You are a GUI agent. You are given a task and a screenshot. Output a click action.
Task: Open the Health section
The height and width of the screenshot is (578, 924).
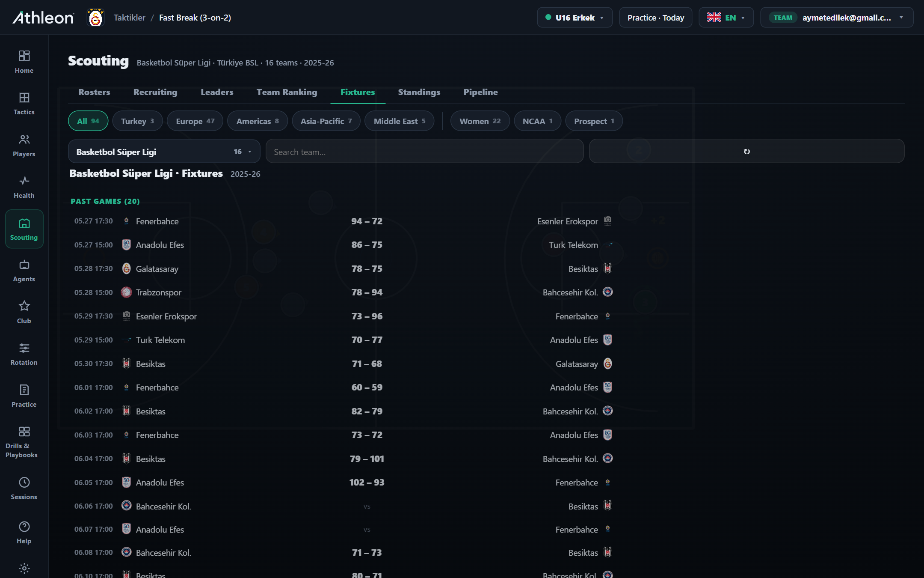point(24,187)
